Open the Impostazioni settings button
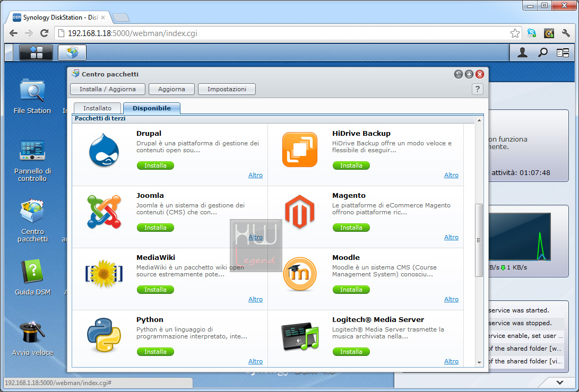 point(227,89)
